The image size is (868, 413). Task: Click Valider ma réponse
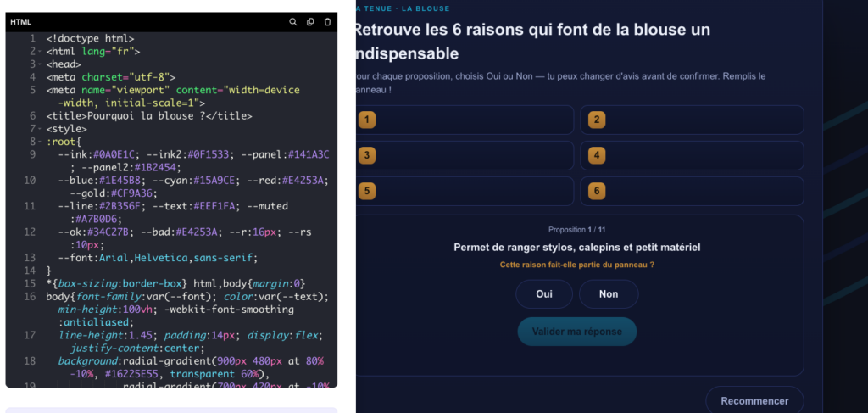point(576,332)
